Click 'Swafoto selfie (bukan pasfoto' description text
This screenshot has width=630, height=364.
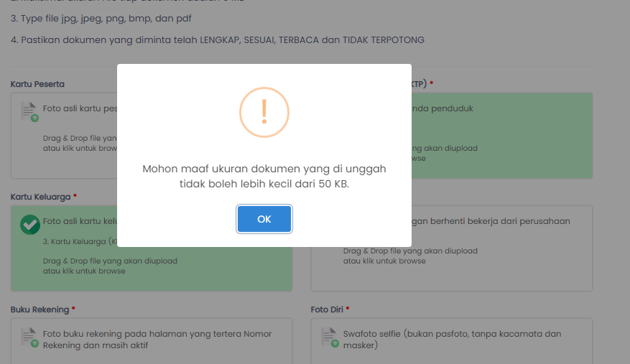pos(452,340)
